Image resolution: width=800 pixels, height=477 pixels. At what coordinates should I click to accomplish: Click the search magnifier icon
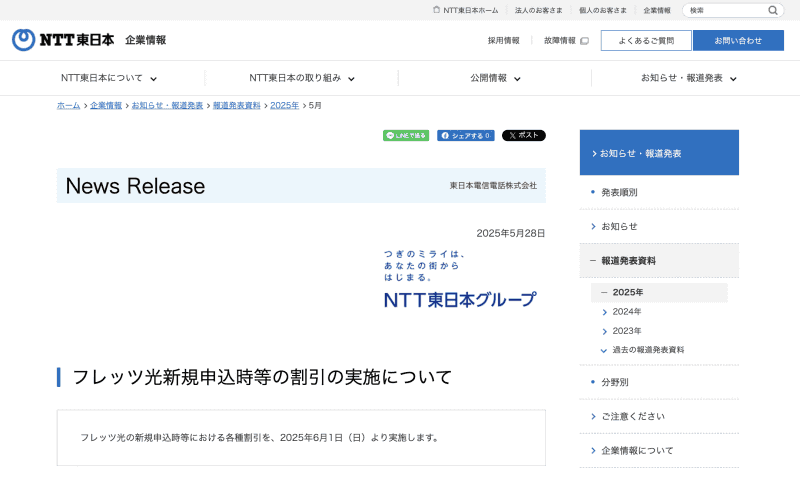click(x=773, y=10)
